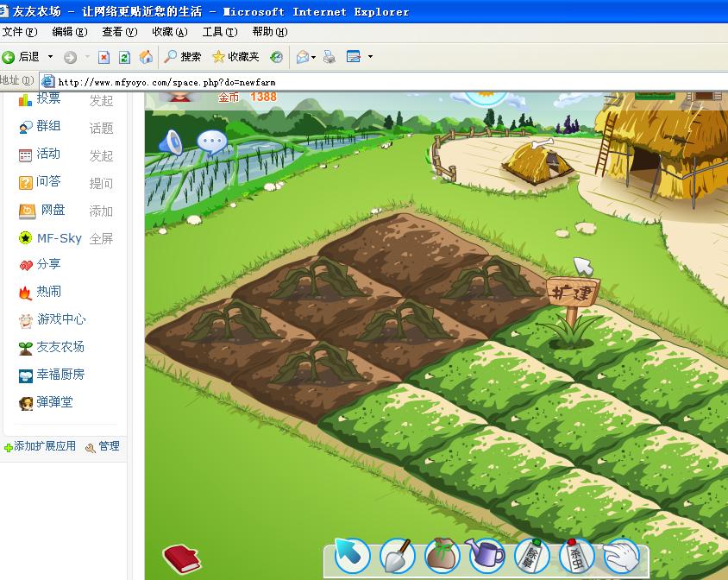
Task: Open the 收藏夹 favorites pane
Action: tap(235, 57)
